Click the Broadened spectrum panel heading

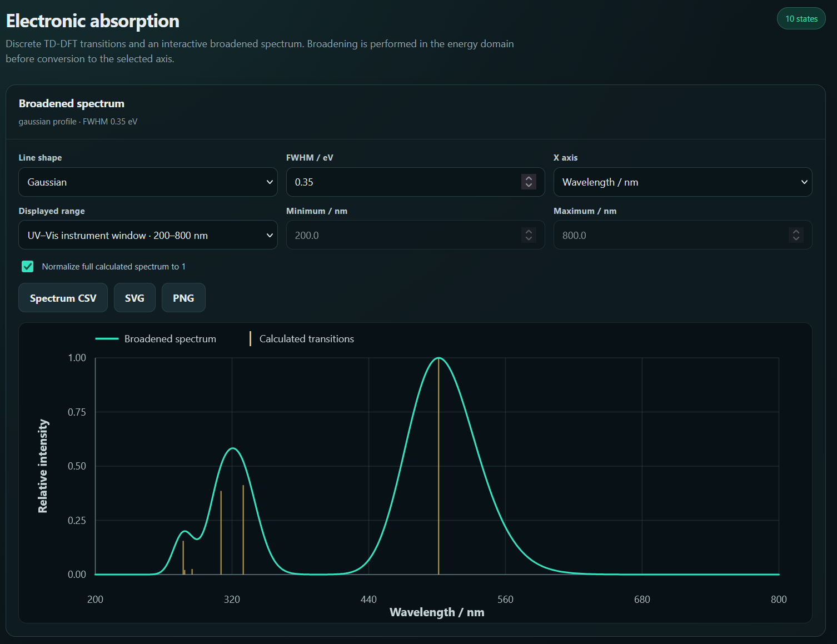[x=72, y=103]
